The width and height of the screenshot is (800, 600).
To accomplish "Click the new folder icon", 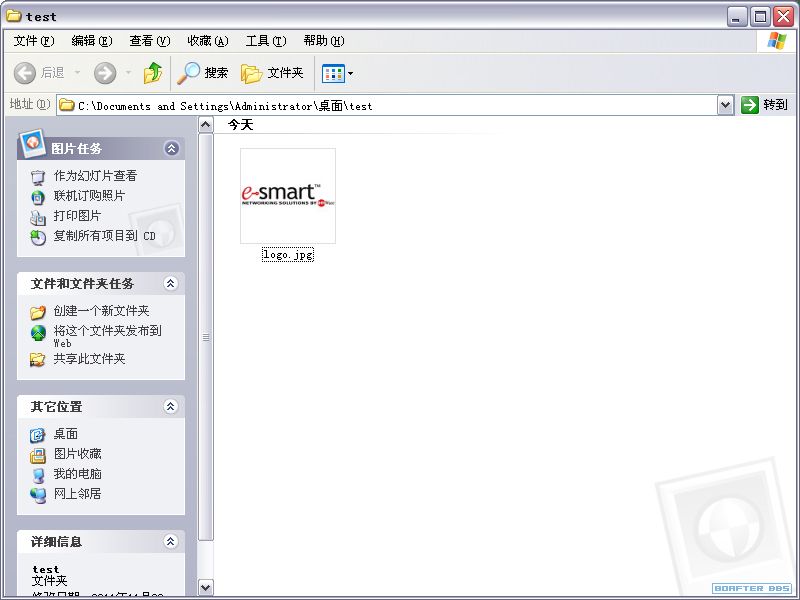I will [x=38, y=312].
